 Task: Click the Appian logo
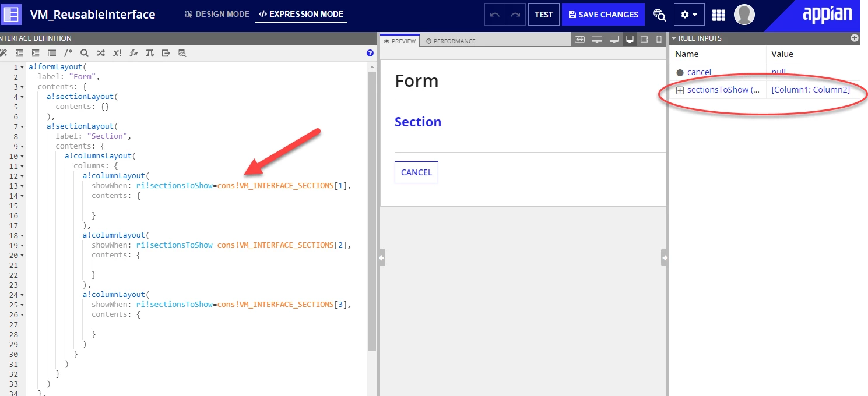coord(828,15)
